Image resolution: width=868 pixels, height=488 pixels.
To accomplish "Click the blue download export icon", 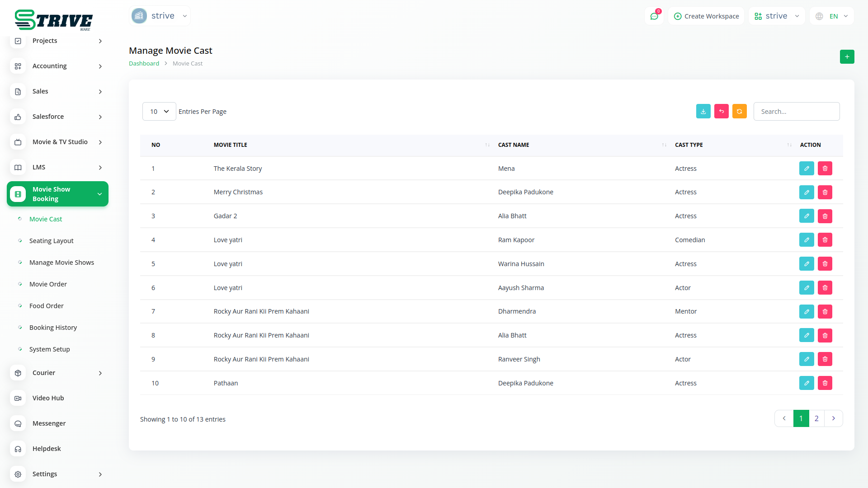I will coord(703,112).
